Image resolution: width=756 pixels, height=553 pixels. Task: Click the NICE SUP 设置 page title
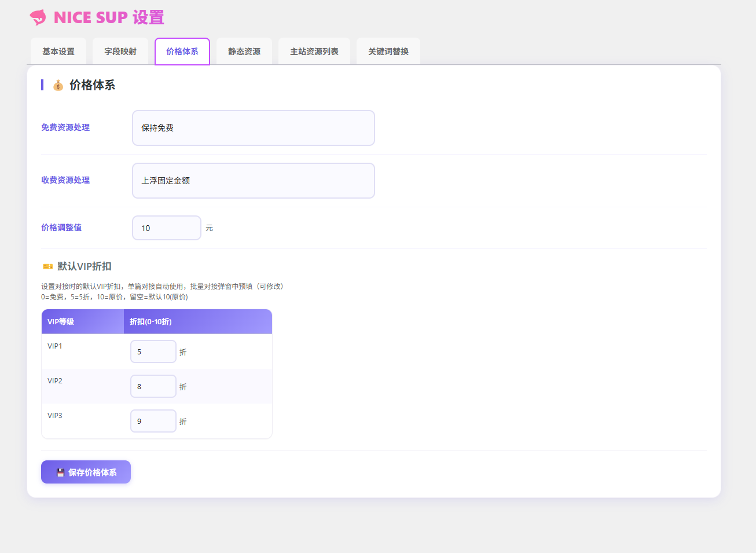click(x=109, y=17)
